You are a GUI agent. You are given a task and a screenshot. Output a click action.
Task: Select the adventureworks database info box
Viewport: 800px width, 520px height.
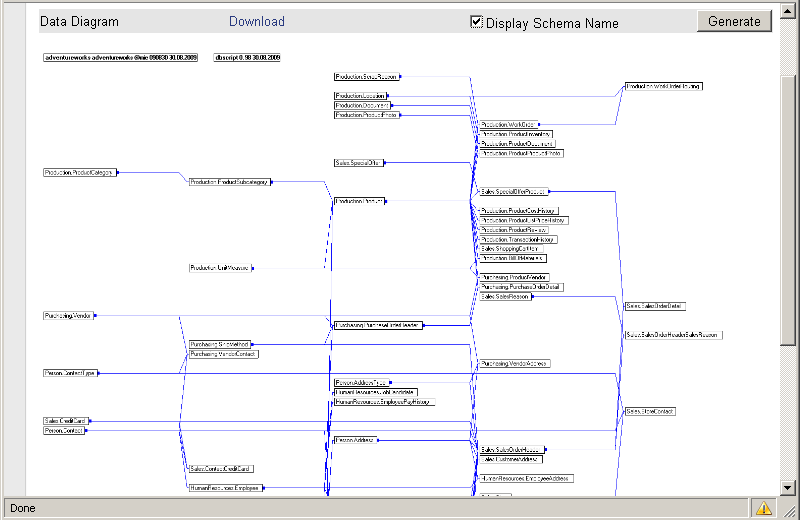(x=120, y=58)
